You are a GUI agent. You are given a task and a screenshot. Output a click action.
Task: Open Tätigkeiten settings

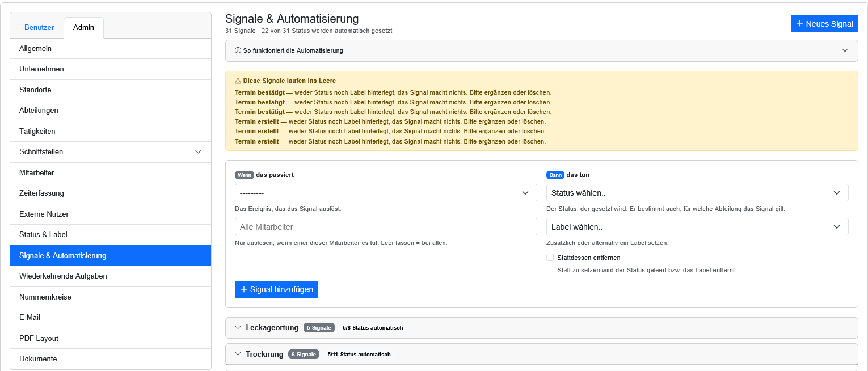point(111,132)
